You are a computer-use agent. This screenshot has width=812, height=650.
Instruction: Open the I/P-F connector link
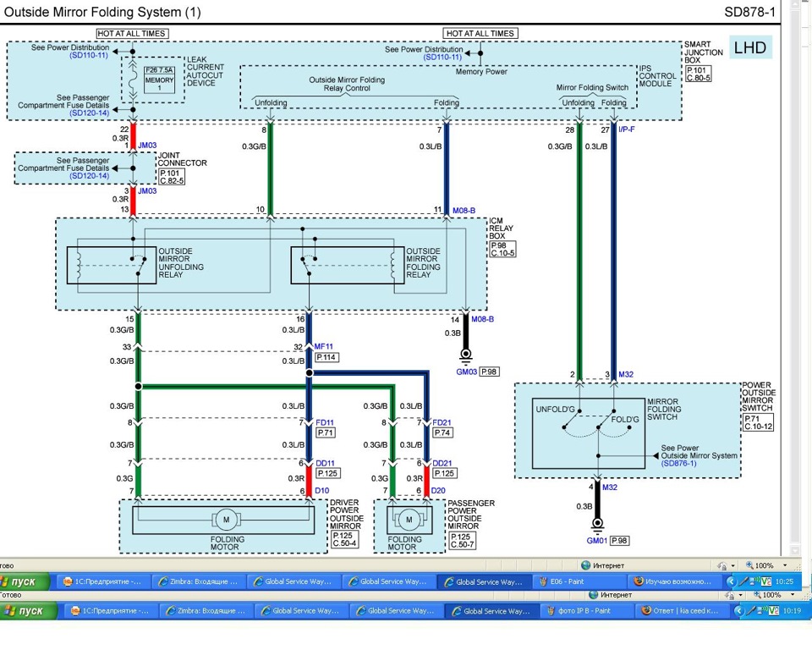tap(627, 129)
